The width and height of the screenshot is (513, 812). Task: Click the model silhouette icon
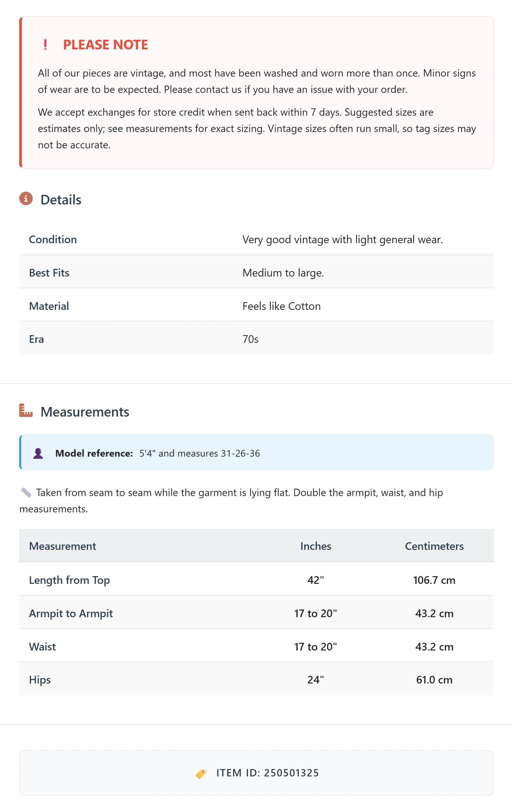click(38, 453)
